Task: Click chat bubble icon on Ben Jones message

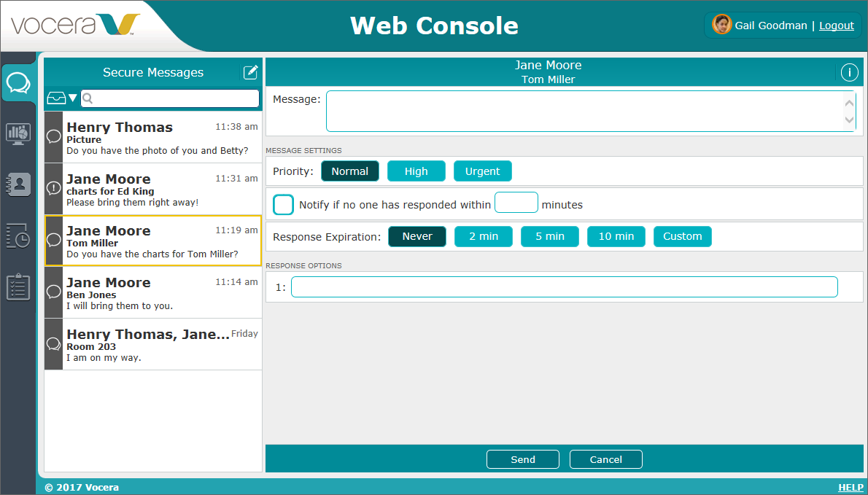Action: (54, 292)
